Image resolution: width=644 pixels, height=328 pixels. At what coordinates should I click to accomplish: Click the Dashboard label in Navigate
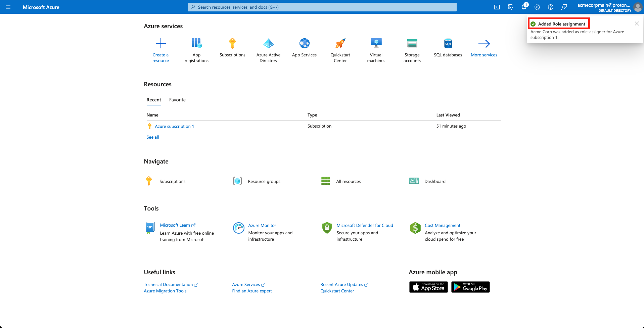[435, 181]
